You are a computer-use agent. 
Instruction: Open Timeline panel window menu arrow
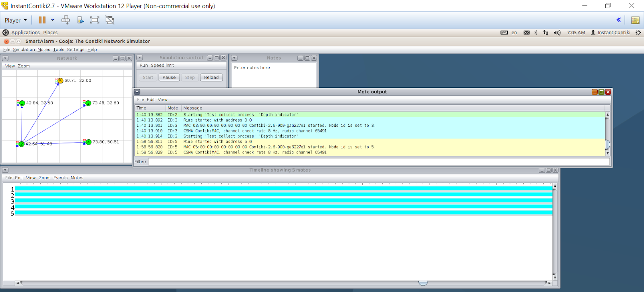pyautogui.click(x=5, y=170)
